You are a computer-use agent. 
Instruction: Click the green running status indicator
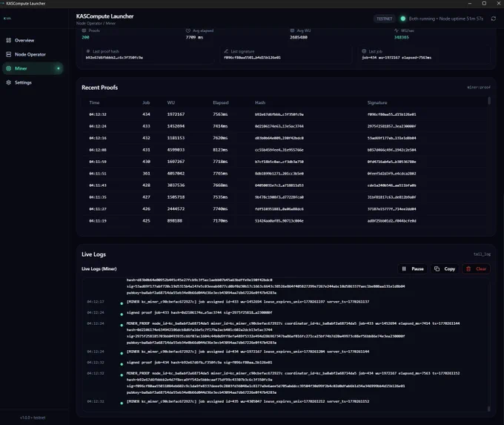pos(402,19)
